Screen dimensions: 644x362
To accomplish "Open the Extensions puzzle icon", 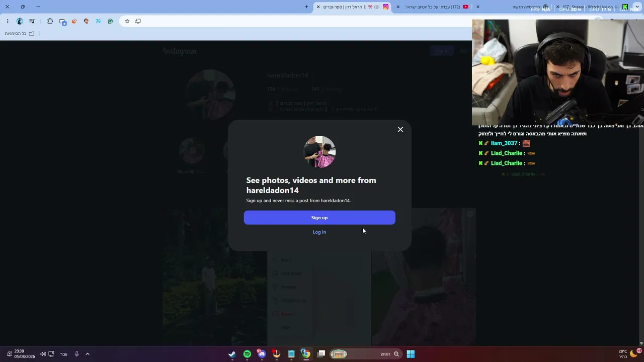I will tap(50, 21).
